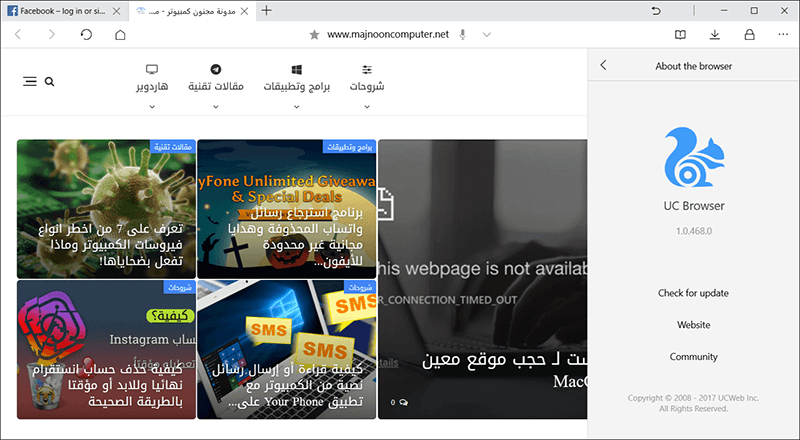This screenshot has height=440, width=800.
Task: Open the SMS Your Phone article
Action: pyautogui.click(x=287, y=349)
